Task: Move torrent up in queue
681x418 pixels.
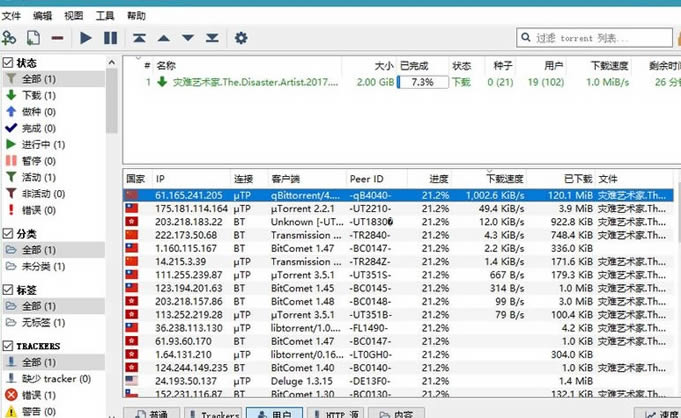Action: click(x=164, y=38)
